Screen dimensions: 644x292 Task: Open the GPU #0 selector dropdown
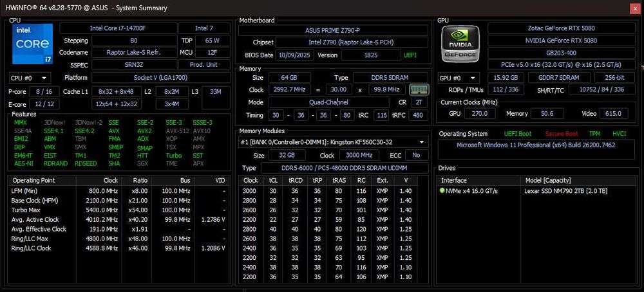(459, 78)
